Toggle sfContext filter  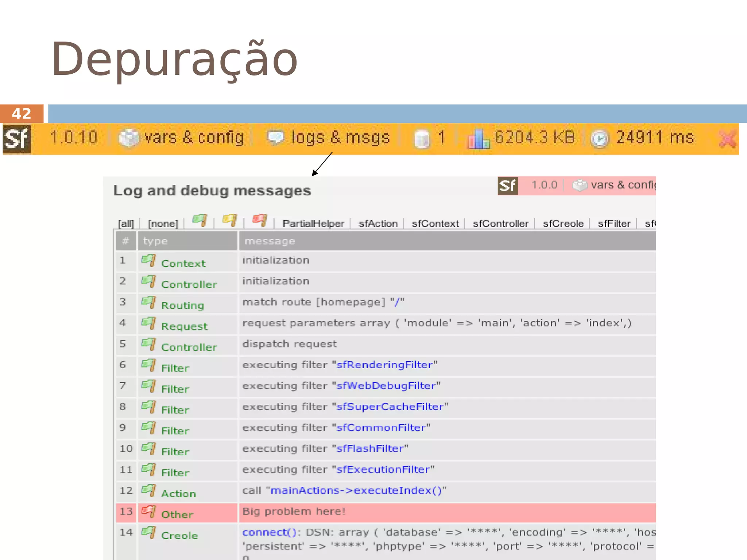tap(435, 223)
